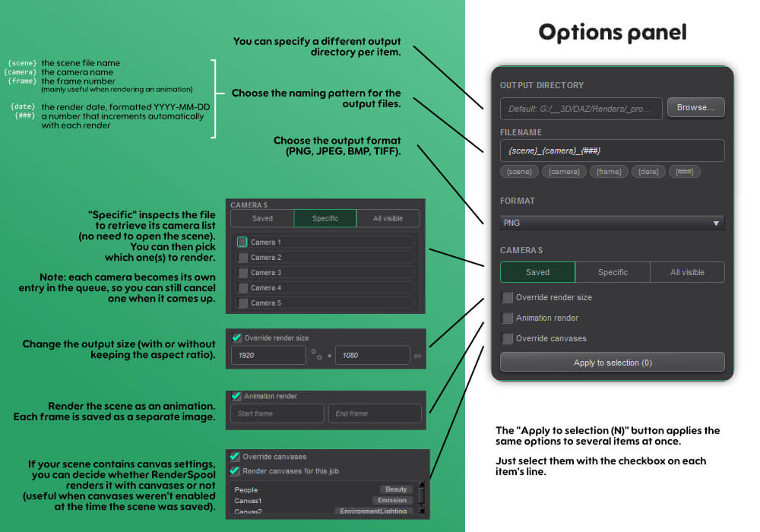Insert the {frame} filename token

[x=609, y=172]
